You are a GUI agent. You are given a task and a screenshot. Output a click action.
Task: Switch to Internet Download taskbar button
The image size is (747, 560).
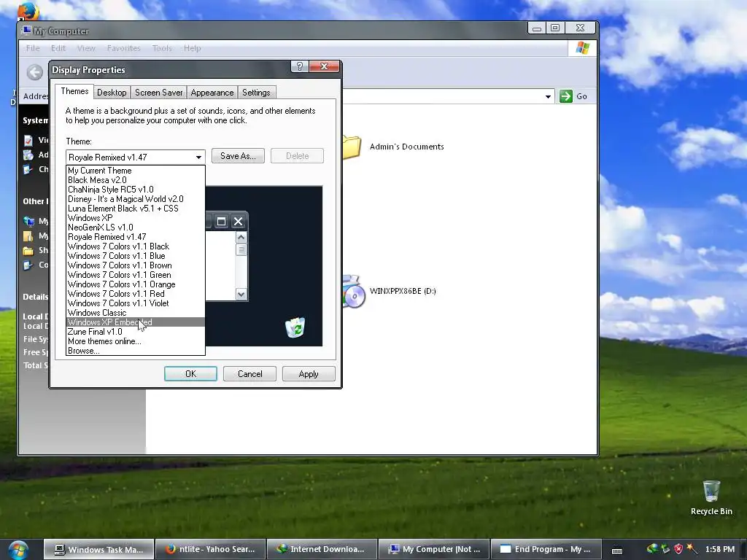pyautogui.click(x=322, y=550)
